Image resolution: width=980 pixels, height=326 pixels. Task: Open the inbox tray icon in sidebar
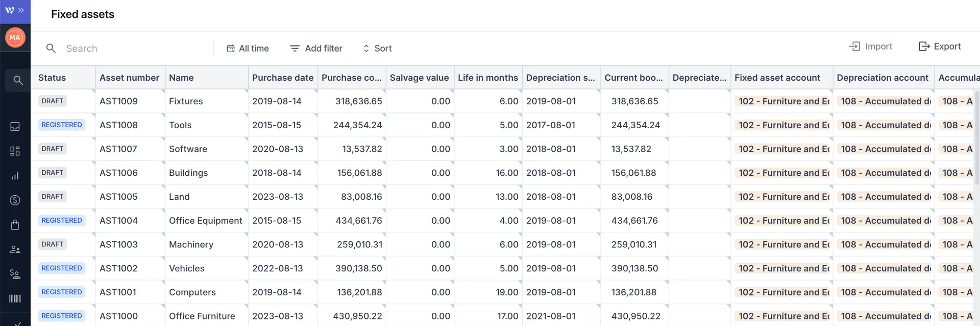point(15,127)
